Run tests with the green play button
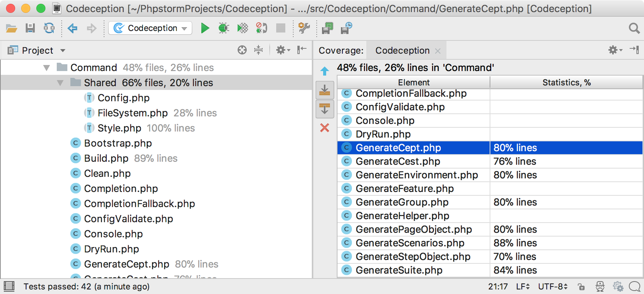 [205, 28]
